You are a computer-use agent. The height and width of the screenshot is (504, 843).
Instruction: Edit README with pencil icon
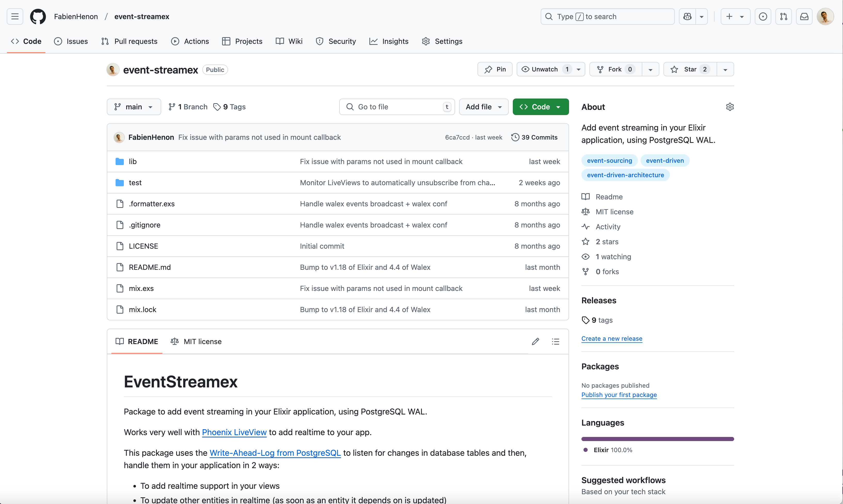click(x=535, y=341)
